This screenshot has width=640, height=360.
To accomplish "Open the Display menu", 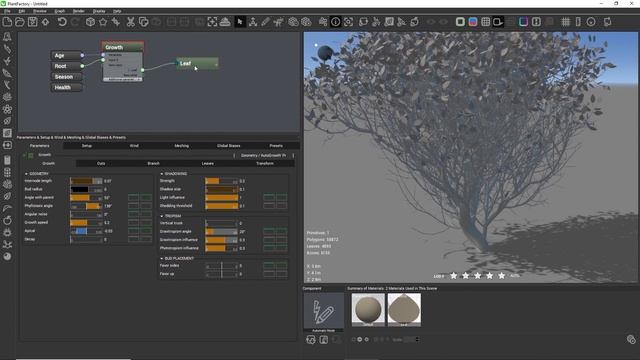I will [x=99, y=11].
